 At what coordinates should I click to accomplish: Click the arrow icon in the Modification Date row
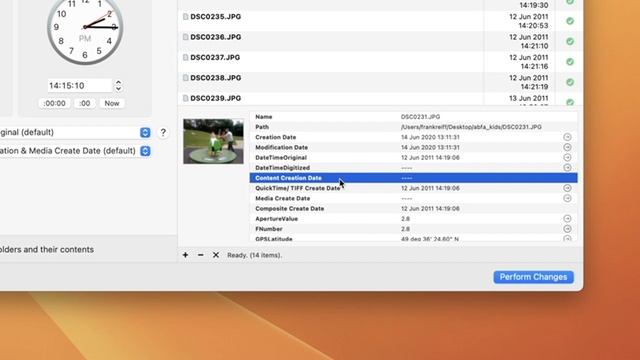click(x=567, y=147)
